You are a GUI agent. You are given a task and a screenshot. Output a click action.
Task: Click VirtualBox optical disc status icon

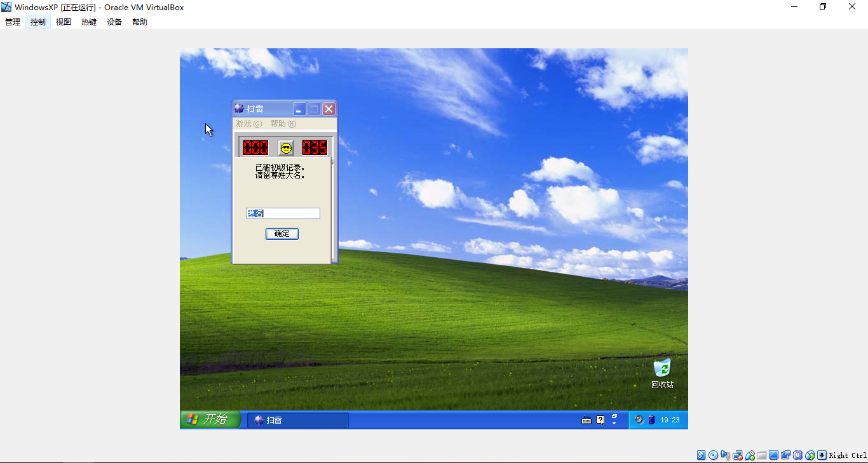pos(713,455)
